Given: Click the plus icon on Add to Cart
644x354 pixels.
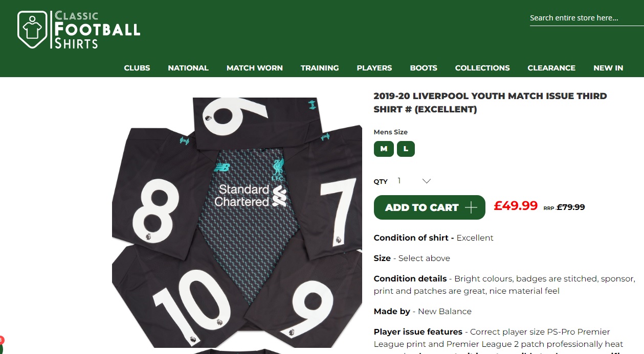Looking at the screenshot, I should [471, 207].
